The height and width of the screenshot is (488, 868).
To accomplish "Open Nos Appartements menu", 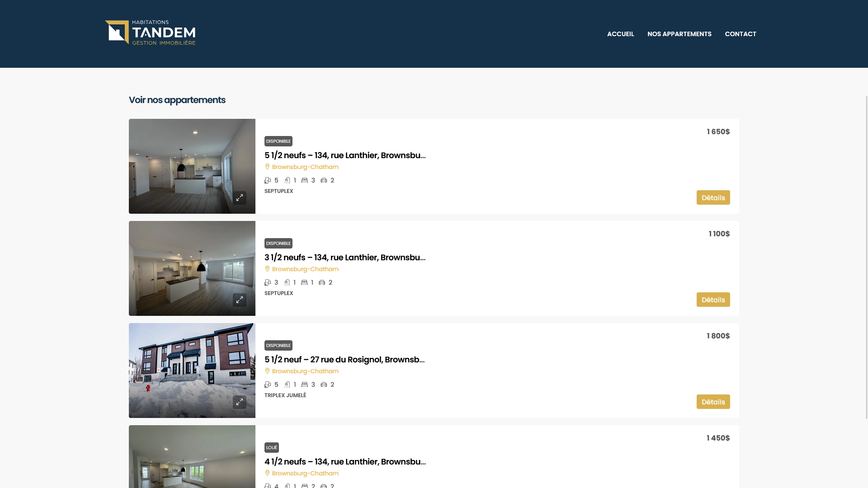I will 679,34.
